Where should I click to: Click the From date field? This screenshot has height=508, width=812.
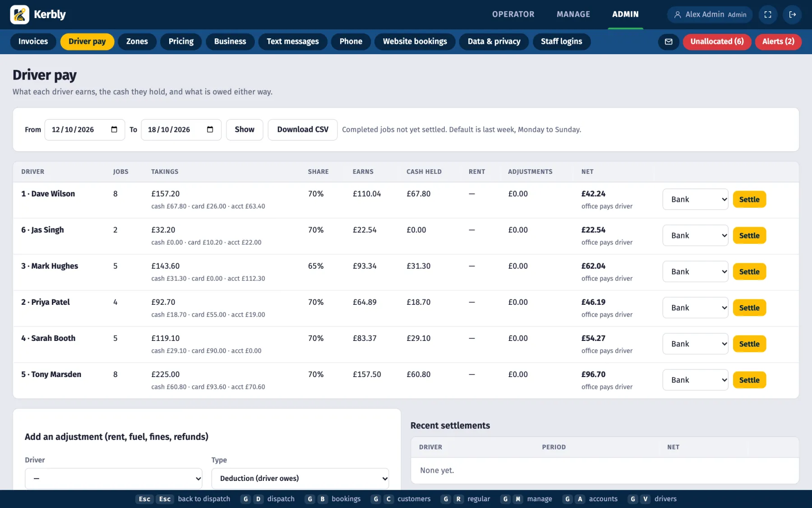[85, 130]
